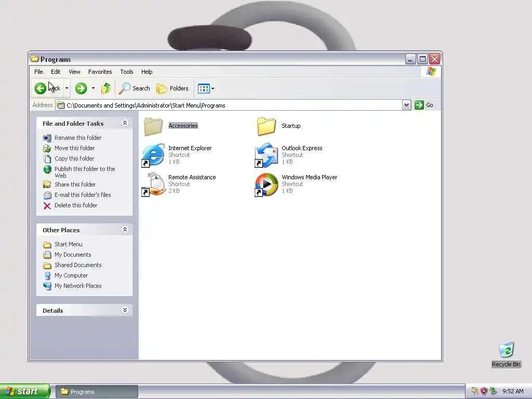Click the Accessories folder name label
The image size is (532, 399).
(183, 126)
